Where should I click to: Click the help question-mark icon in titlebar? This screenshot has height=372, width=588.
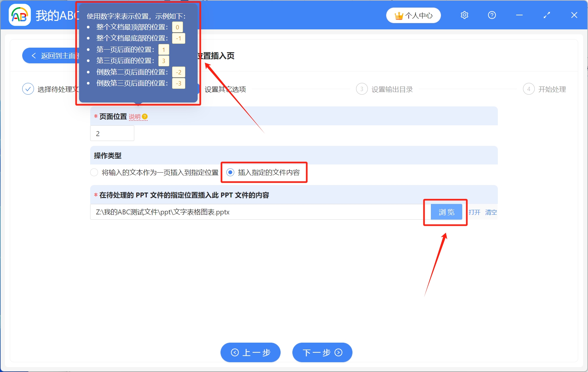tap(492, 15)
